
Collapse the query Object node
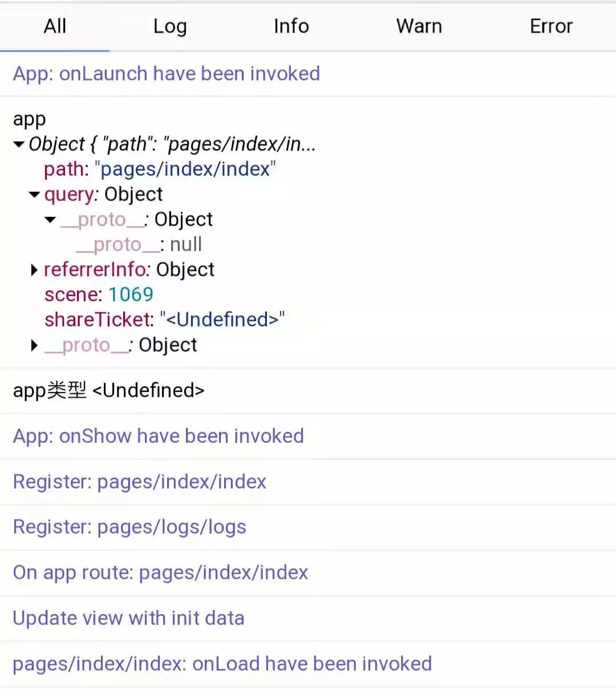[35, 195]
